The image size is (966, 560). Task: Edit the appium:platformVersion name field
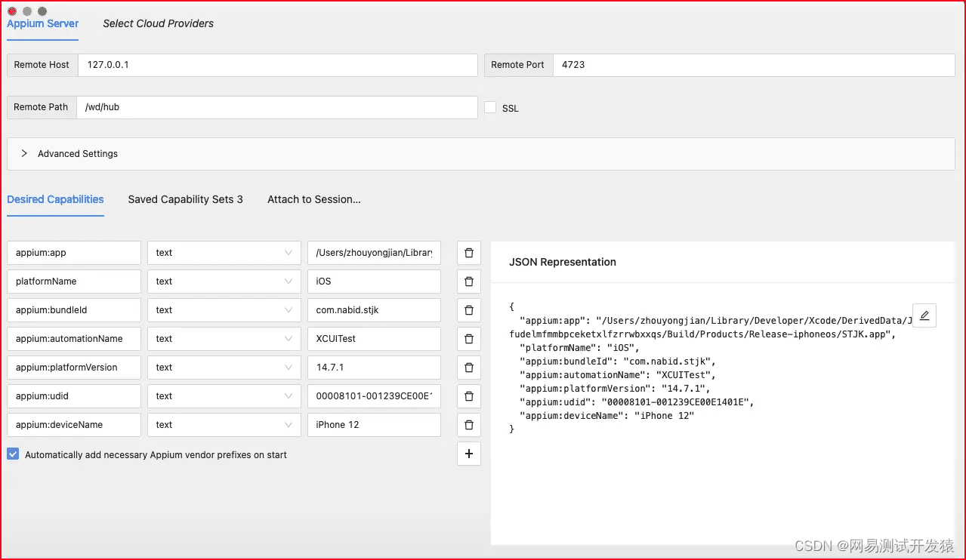(x=74, y=368)
